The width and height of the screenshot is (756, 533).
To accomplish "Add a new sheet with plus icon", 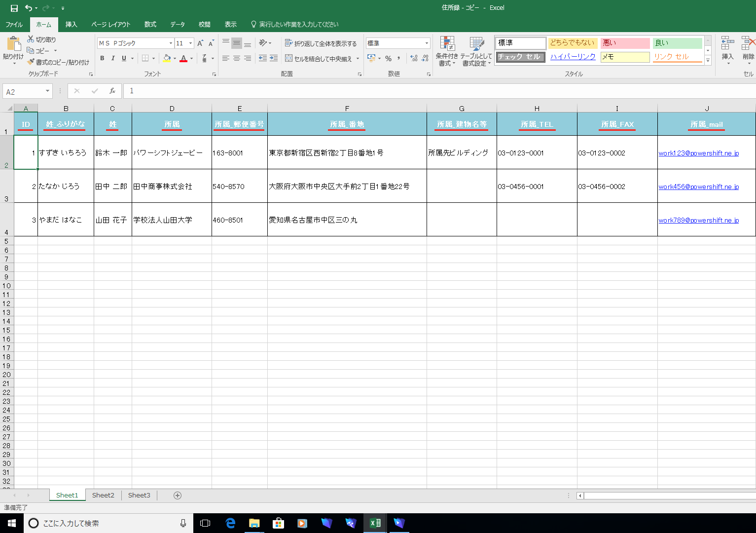I will (178, 495).
